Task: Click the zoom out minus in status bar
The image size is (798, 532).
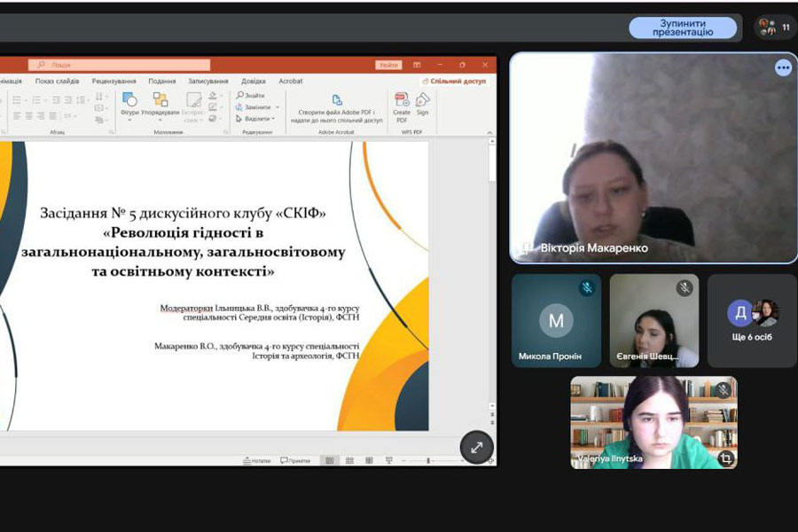Action: click(404, 460)
